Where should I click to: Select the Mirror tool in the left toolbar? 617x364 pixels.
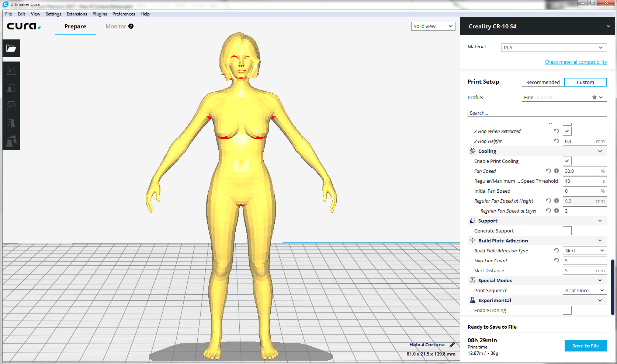coord(11,123)
